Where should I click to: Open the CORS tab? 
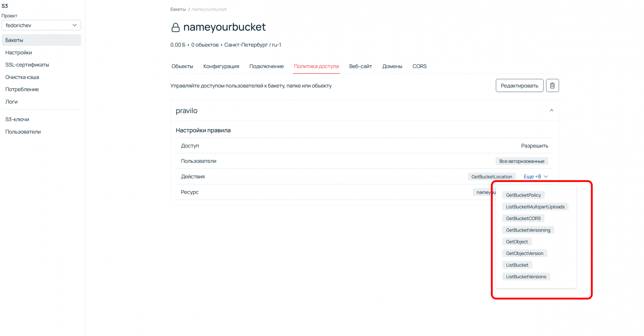click(419, 66)
